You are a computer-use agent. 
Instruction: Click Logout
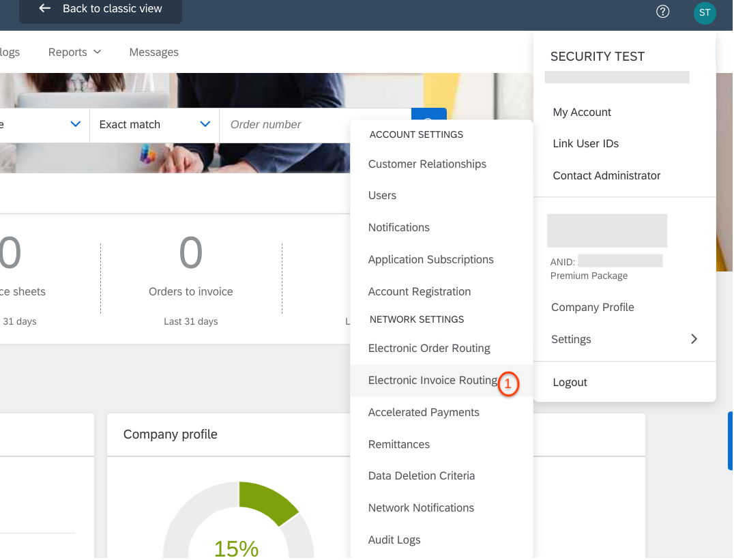click(x=570, y=382)
